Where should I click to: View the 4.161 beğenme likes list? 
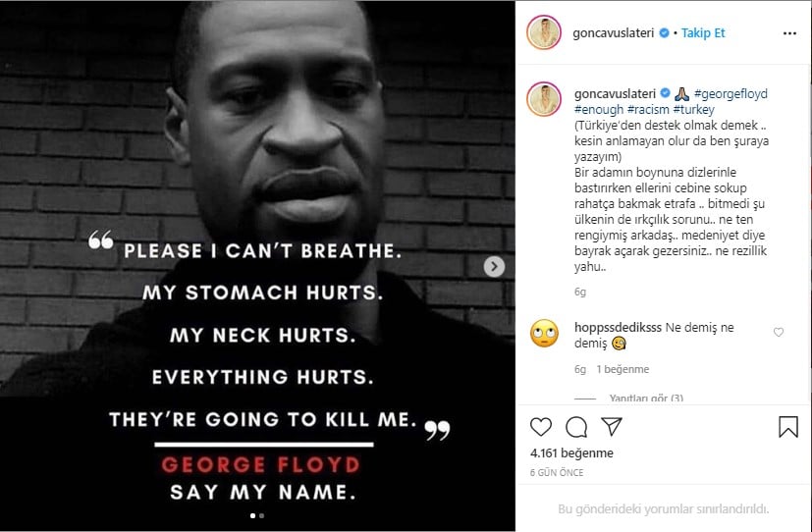coord(571,452)
